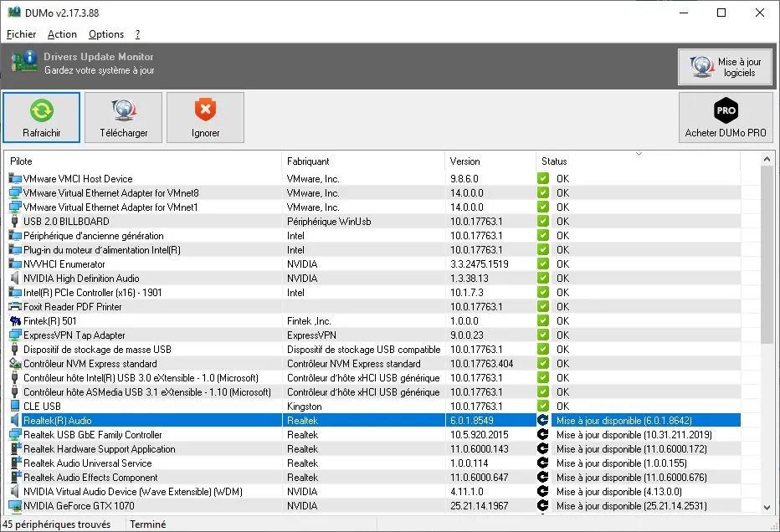The image size is (780, 532).
Task: Click the VMnet1 adapter network icon
Action: point(15,207)
